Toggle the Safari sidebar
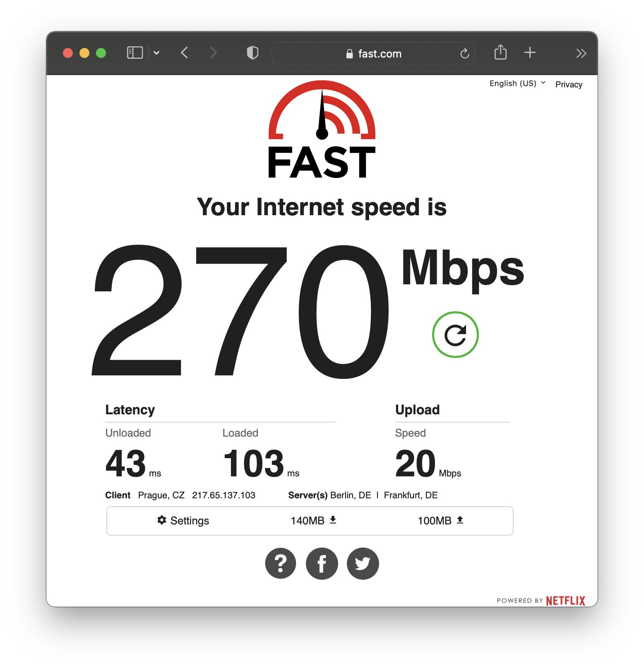 [135, 53]
